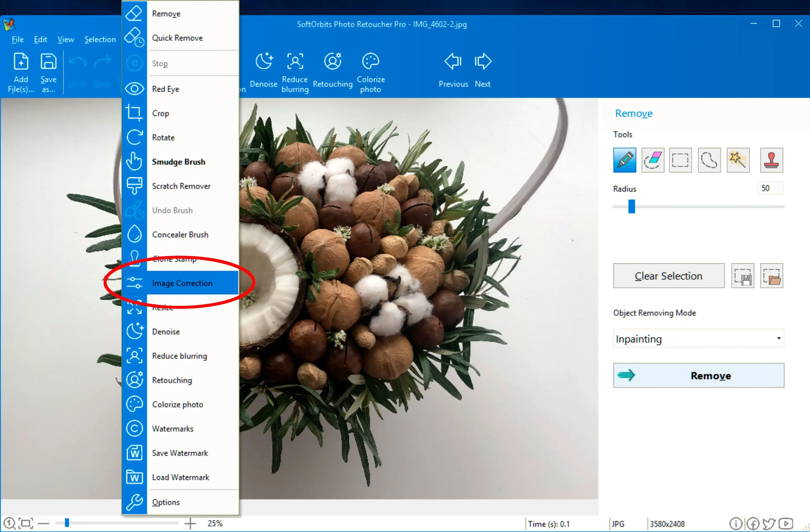
Task: Select the Concealer Brush tool
Action: (x=180, y=234)
